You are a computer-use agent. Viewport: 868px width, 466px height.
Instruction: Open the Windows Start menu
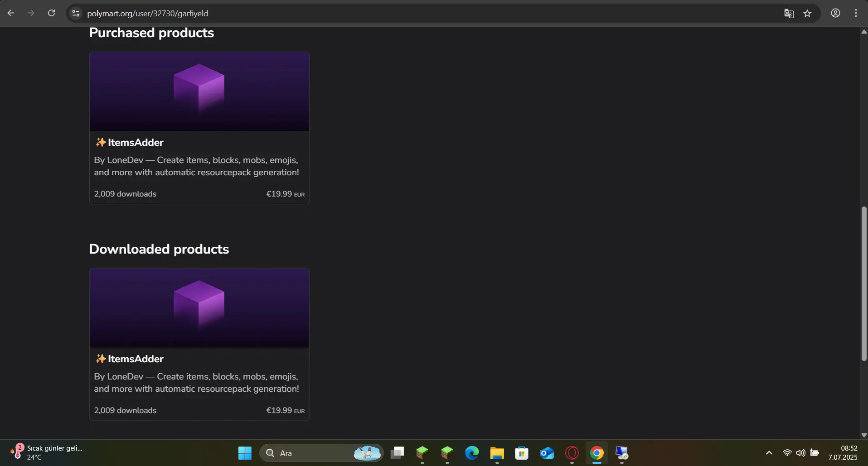pyautogui.click(x=245, y=453)
